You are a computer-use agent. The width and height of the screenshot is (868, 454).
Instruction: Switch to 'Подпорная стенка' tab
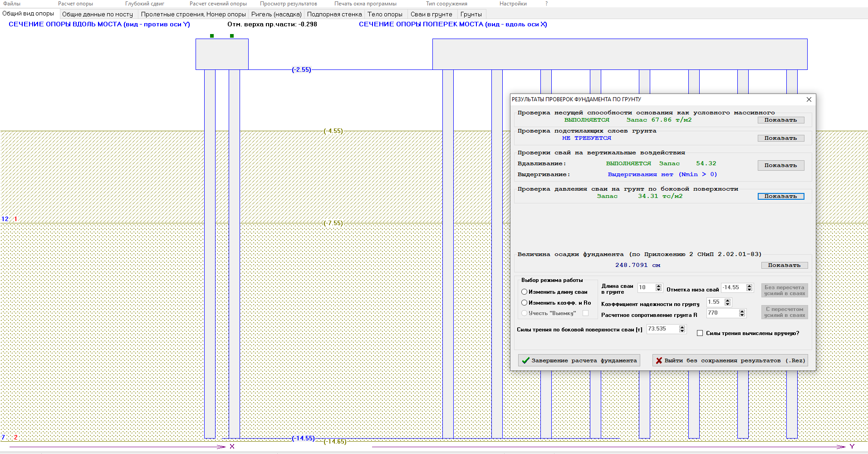tap(334, 14)
